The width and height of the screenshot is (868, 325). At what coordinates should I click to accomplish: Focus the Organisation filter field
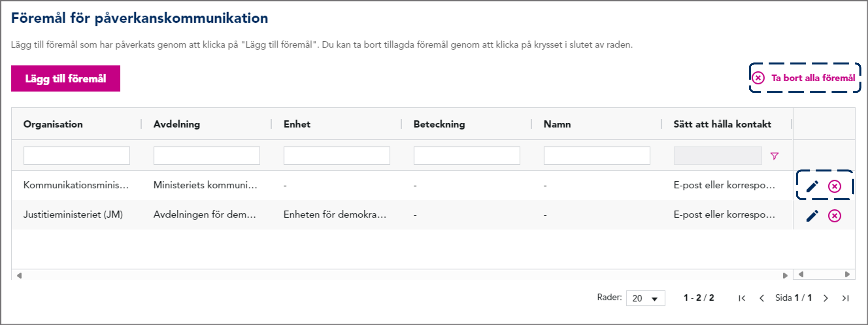[76, 156]
